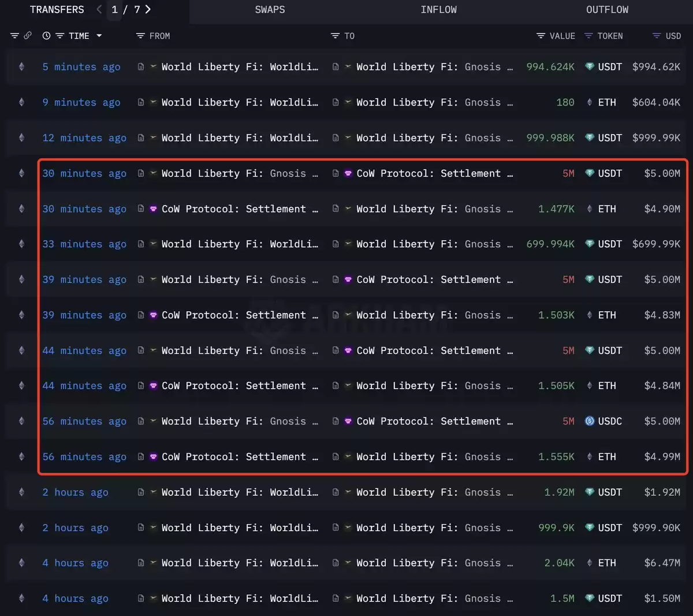Select the TRANSFERS tab
The width and height of the screenshot is (693, 616).
click(x=57, y=10)
